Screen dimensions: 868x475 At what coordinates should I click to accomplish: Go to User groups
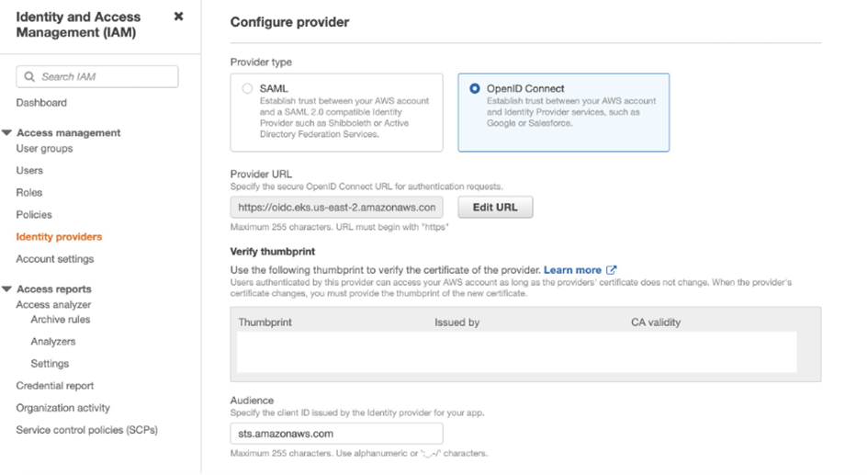[44, 148]
